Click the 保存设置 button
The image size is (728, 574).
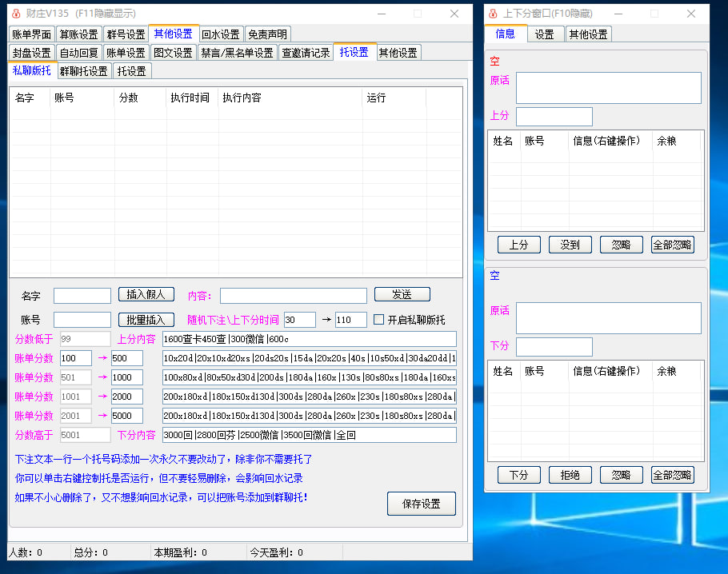click(422, 504)
